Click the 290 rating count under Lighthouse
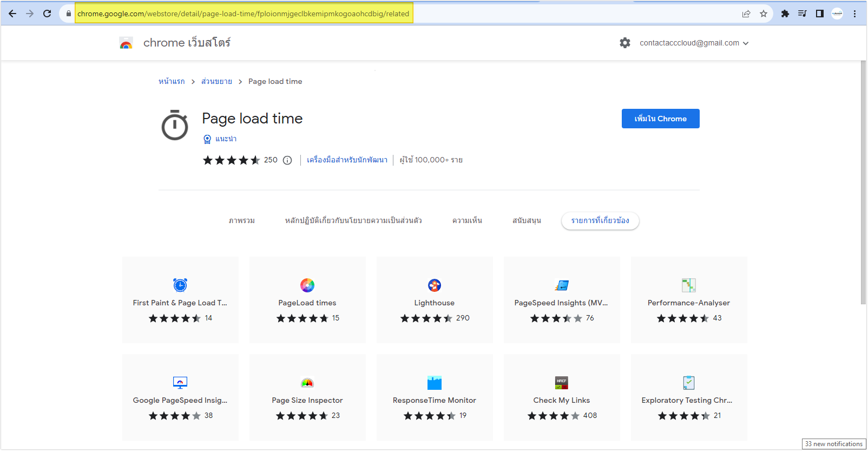 463,318
